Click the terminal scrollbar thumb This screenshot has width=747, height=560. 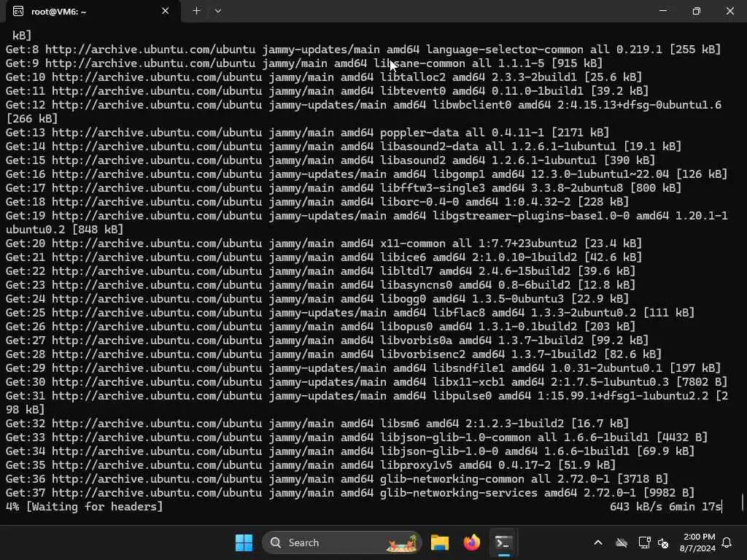pyautogui.click(x=743, y=502)
